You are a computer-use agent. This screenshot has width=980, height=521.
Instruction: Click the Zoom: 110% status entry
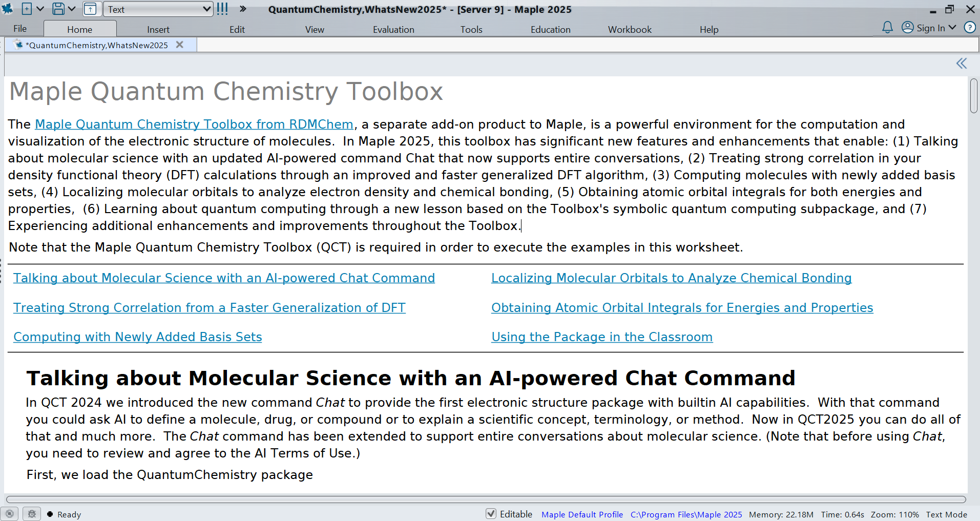click(x=894, y=514)
